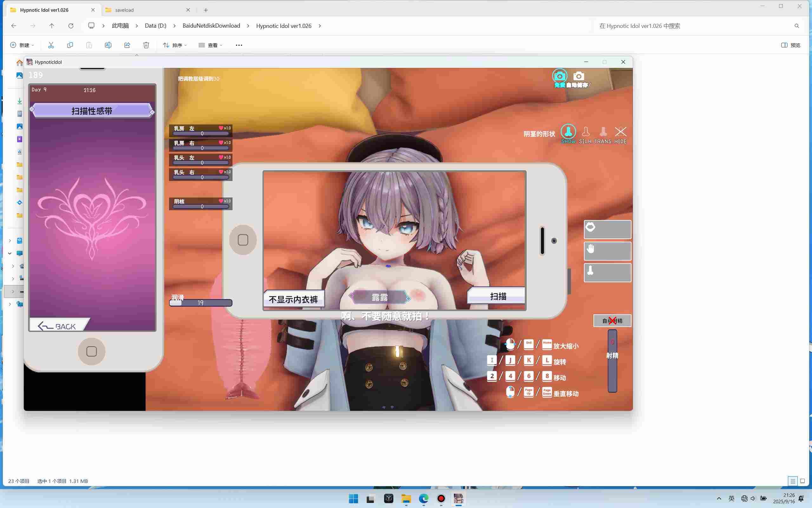812x508 pixels.
Task: Expand chevron after 此电脑 in breadcrumb
Action: 137,26
